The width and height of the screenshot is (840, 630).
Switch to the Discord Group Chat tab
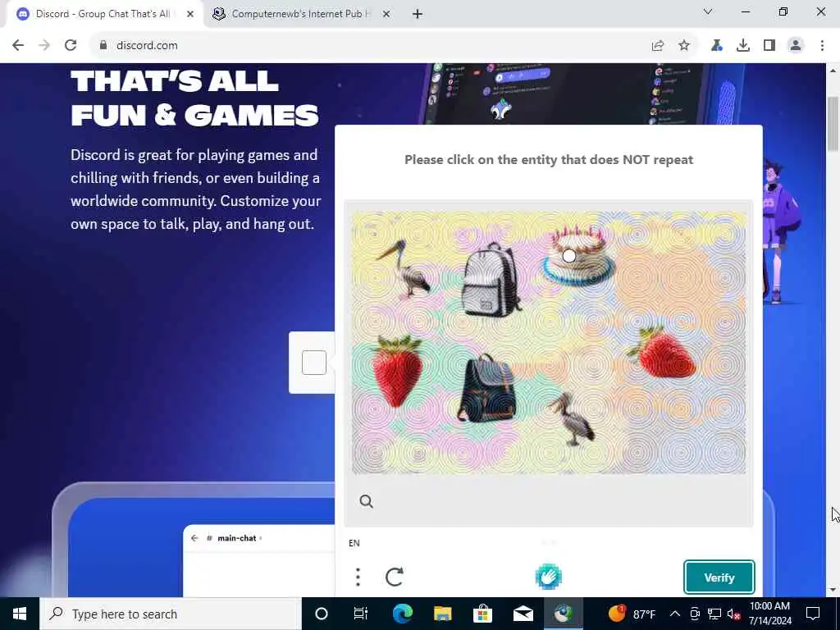click(x=103, y=14)
